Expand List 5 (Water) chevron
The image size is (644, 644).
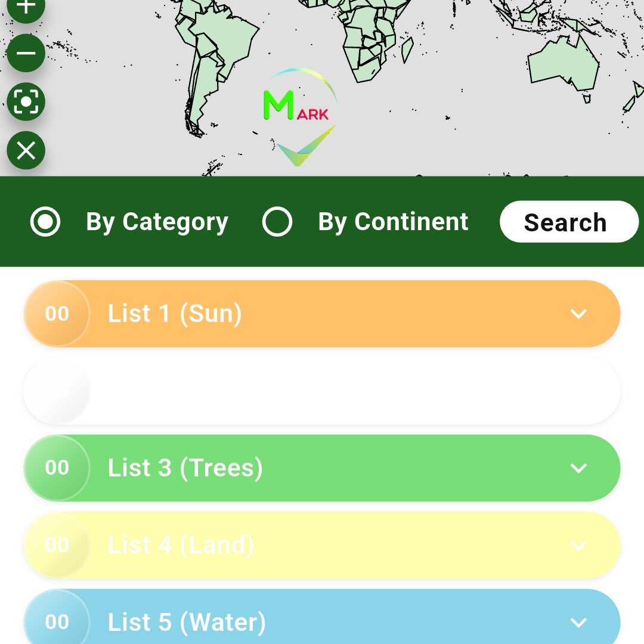578,622
